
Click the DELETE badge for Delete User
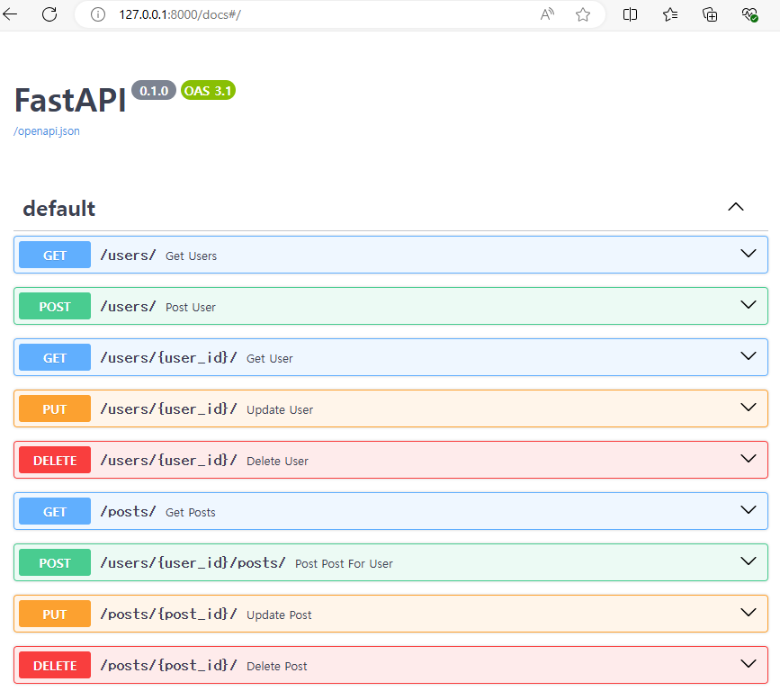(x=55, y=460)
